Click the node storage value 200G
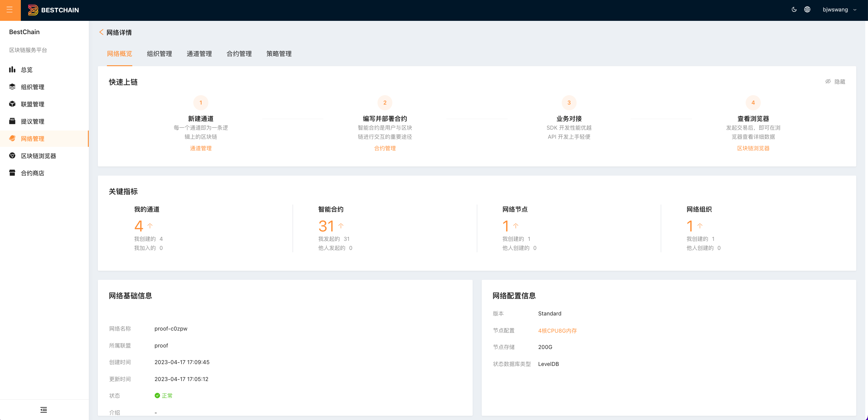The image size is (868, 420). tap(545, 347)
